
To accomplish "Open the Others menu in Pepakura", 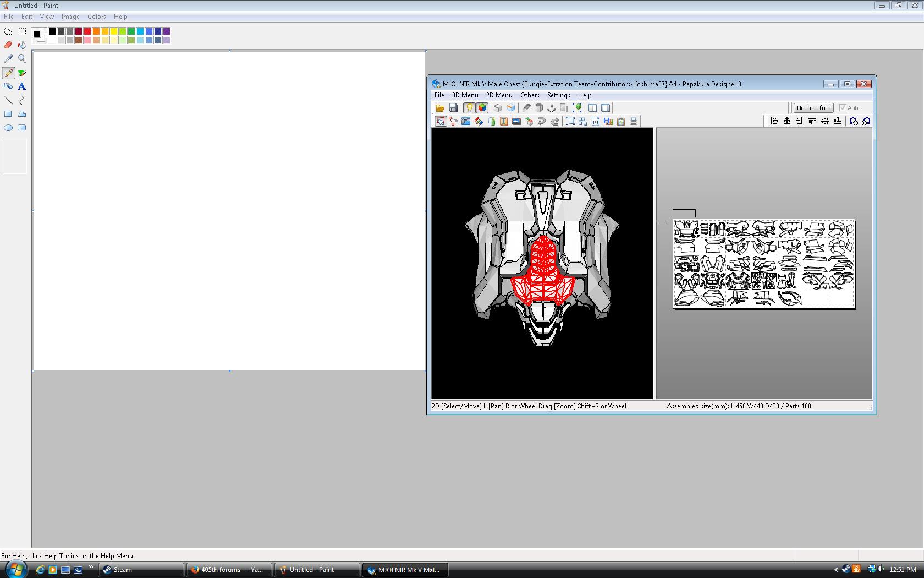I will tap(530, 95).
